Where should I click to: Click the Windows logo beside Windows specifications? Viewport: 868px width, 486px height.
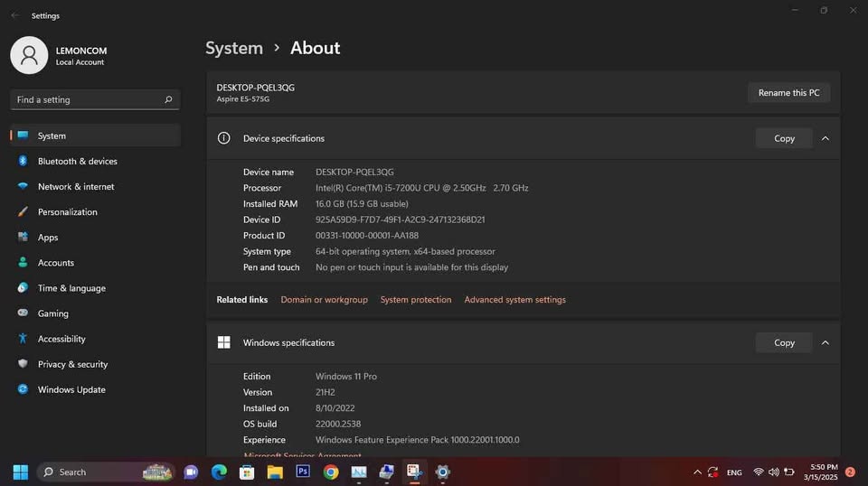[223, 342]
